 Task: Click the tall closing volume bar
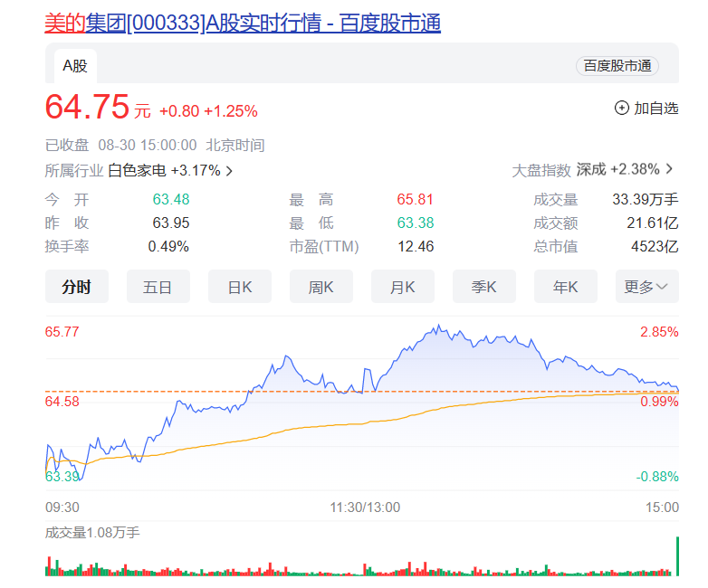pos(677,556)
